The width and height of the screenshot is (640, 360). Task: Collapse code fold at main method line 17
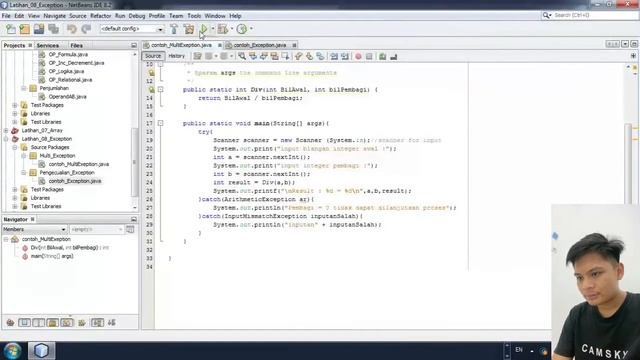point(160,123)
